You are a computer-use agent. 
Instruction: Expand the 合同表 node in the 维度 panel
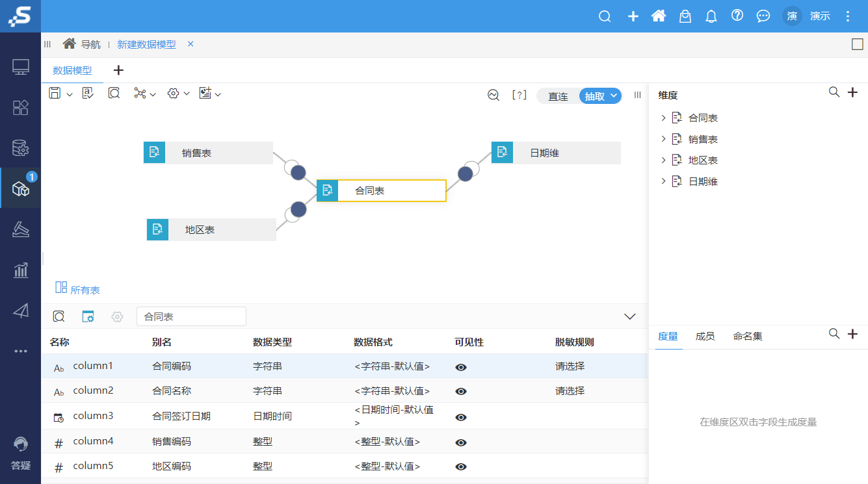pos(664,118)
